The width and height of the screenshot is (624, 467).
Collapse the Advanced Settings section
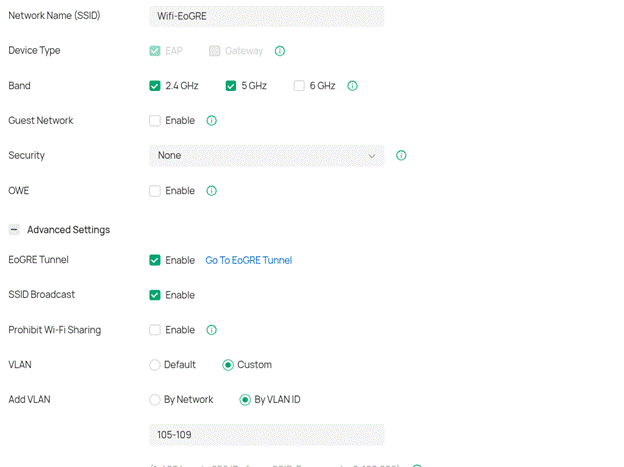14,230
